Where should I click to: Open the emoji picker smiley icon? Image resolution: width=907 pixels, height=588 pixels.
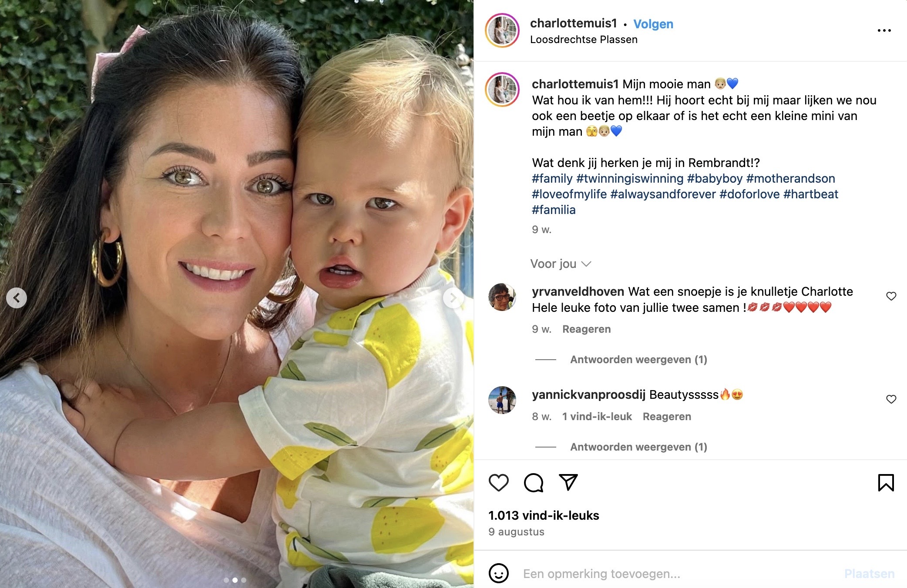pyautogui.click(x=499, y=573)
